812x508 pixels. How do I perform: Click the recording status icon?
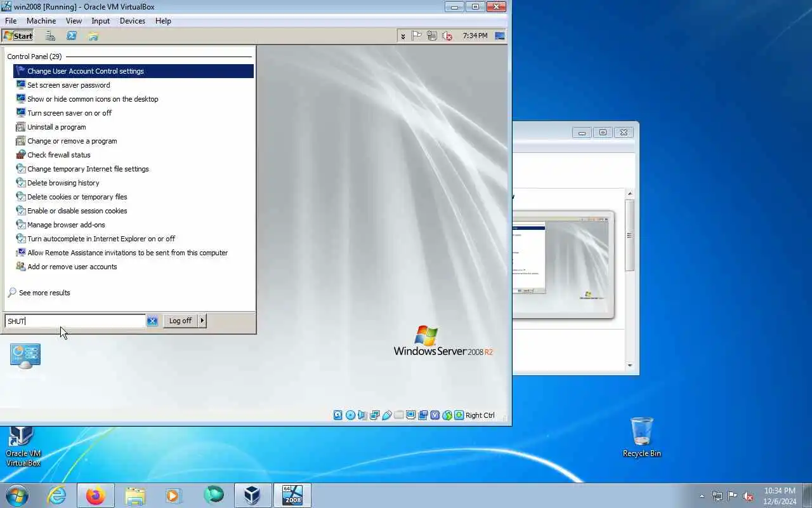(x=422, y=415)
